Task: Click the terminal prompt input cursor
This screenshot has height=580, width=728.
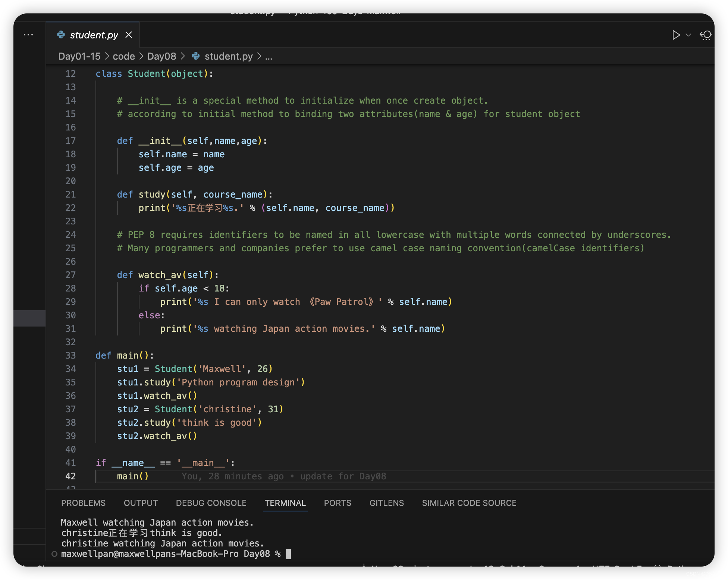Action: 288,554
